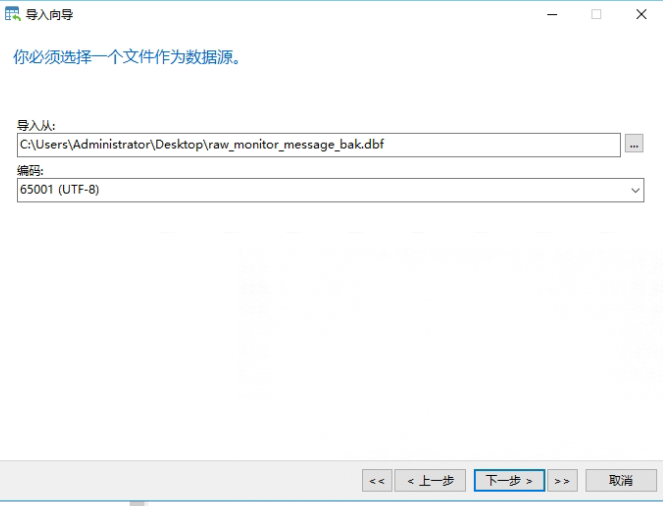Image resolution: width=663 pixels, height=506 pixels.
Task: Expand the 编码 dropdown arrow
Action: click(635, 190)
